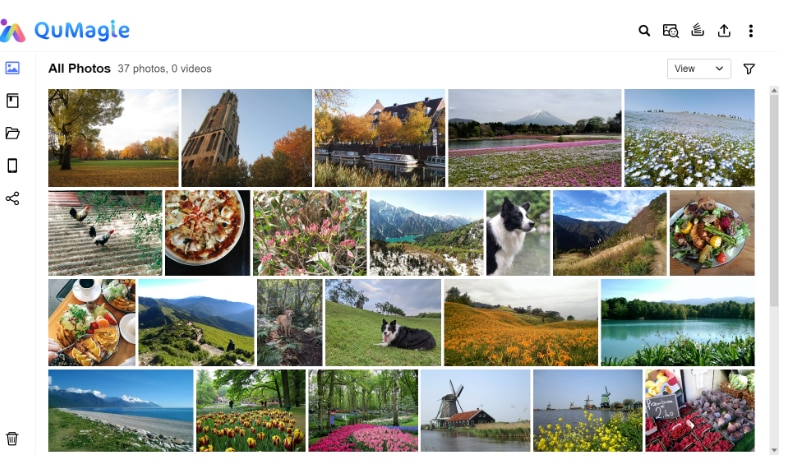Click the scrollbar down arrow
The height and width of the screenshot is (466, 795).
click(x=774, y=450)
